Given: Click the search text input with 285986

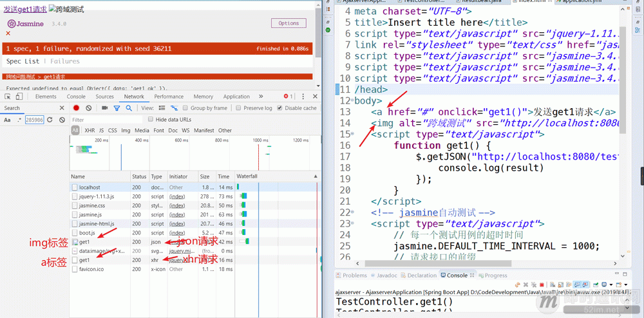Looking at the screenshot, I should click(35, 120).
